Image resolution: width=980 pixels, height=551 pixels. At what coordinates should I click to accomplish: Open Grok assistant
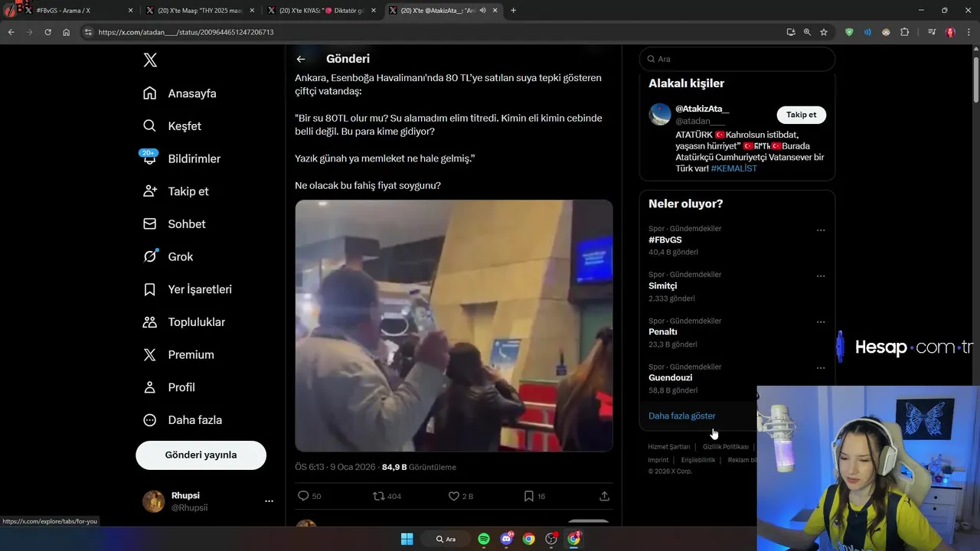pos(168,256)
